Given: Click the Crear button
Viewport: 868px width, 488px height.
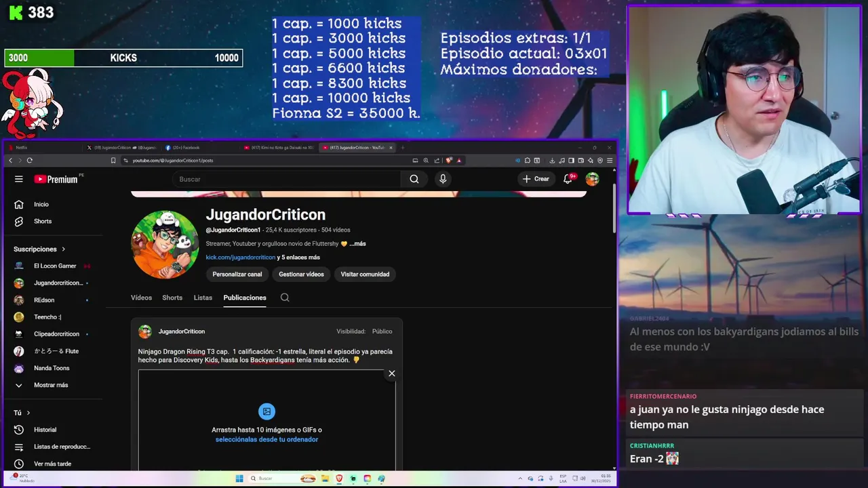Looking at the screenshot, I should pyautogui.click(x=536, y=179).
